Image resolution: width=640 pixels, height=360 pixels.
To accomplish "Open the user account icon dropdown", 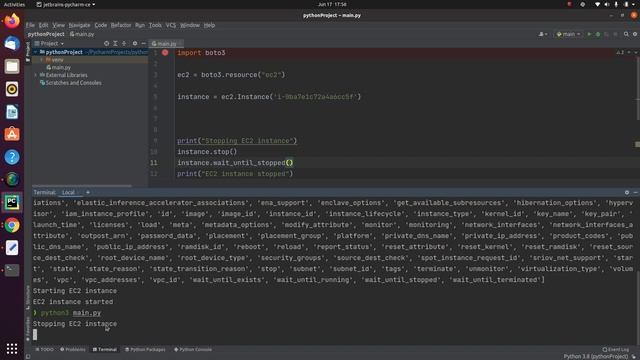I will (x=543, y=34).
